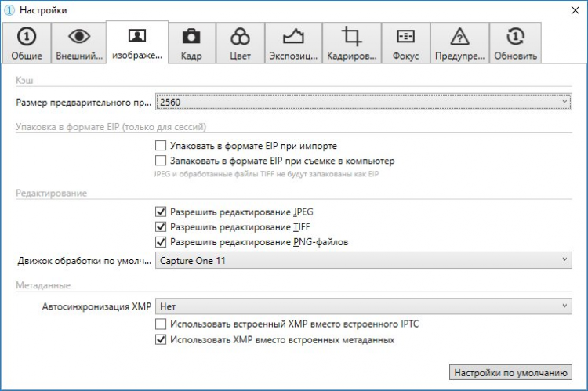Expand the preview size dropdown showing 2560

(x=363, y=101)
